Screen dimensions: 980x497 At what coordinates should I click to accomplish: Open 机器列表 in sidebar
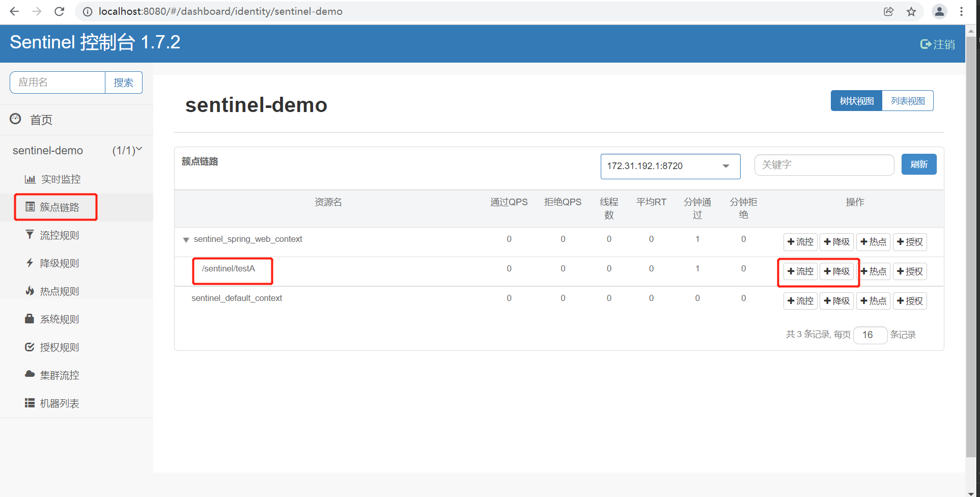click(53, 403)
